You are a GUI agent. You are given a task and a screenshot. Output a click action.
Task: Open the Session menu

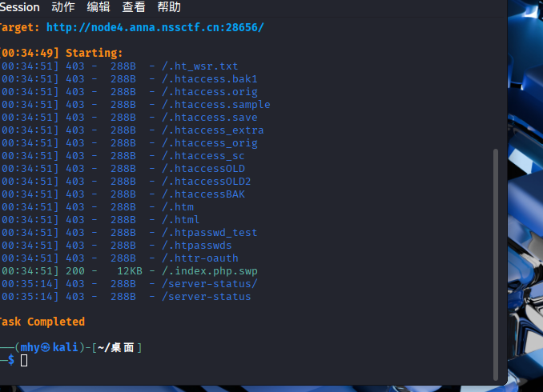tap(20, 7)
